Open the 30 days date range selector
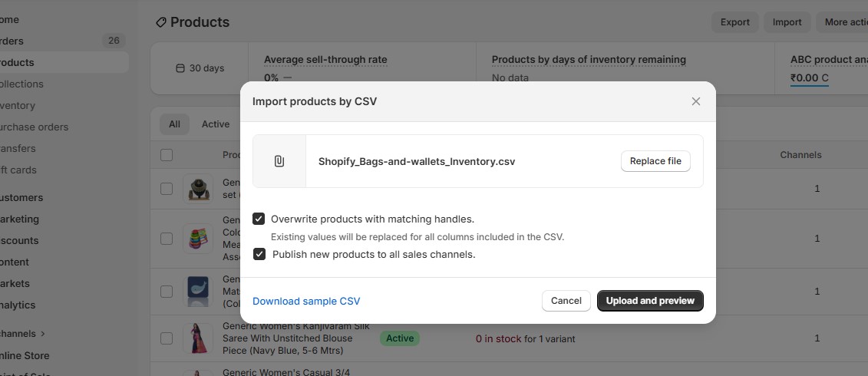 [200, 68]
